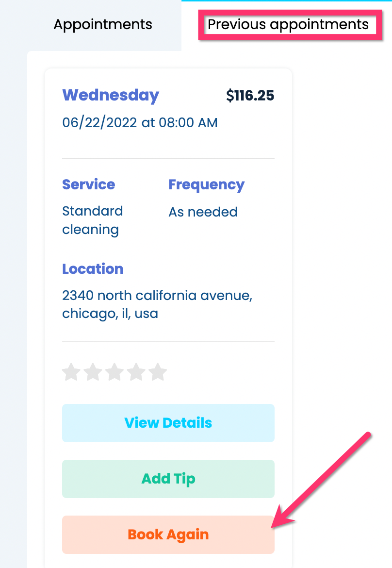Select the 06/22/2022 at 08:00 AM date text
The width and height of the screenshot is (392, 568).
140,123
